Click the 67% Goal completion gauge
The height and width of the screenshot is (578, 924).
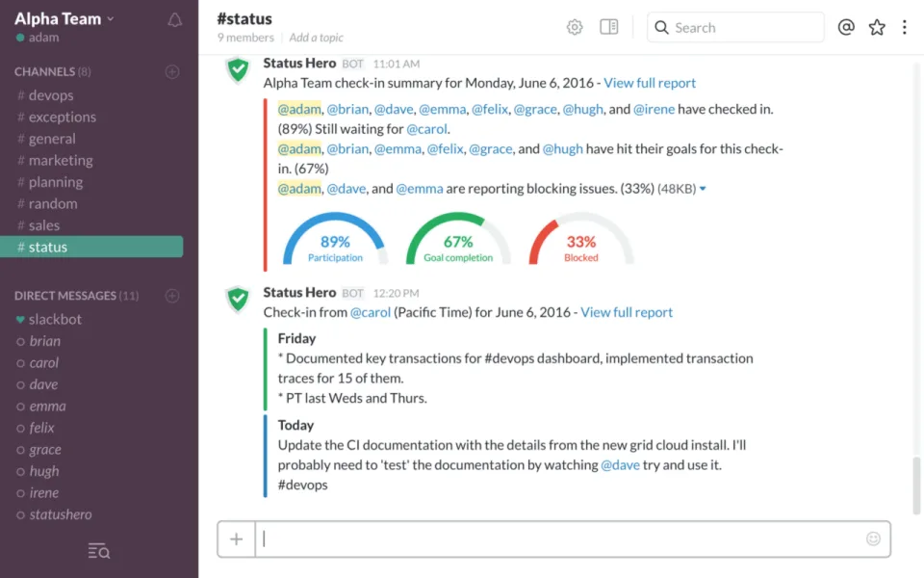pyautogui.click(x=458, y=239)
